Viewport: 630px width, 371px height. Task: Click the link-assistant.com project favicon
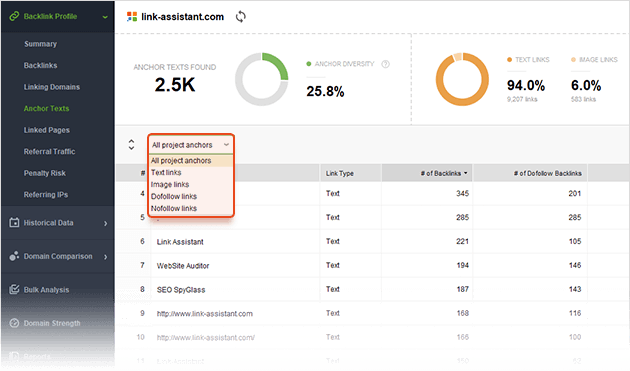(x=132, y=16)
